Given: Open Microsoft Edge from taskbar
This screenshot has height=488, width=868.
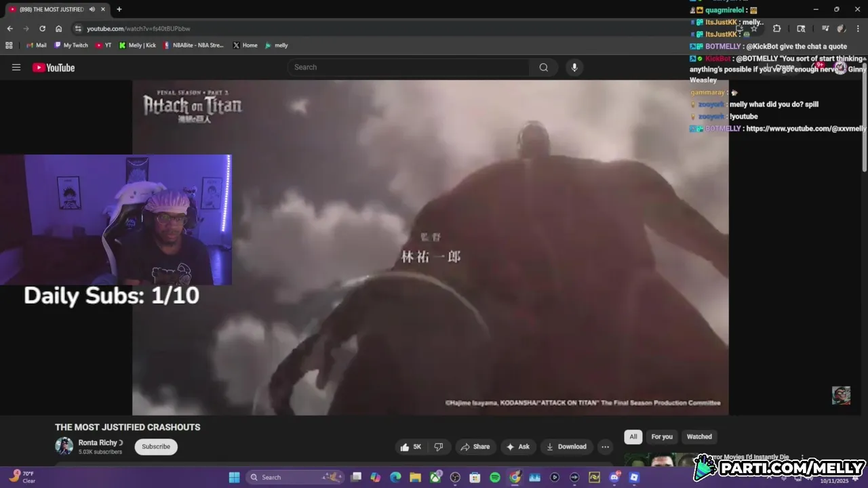Looking at the screenshot, I should (x=395, y=477).
